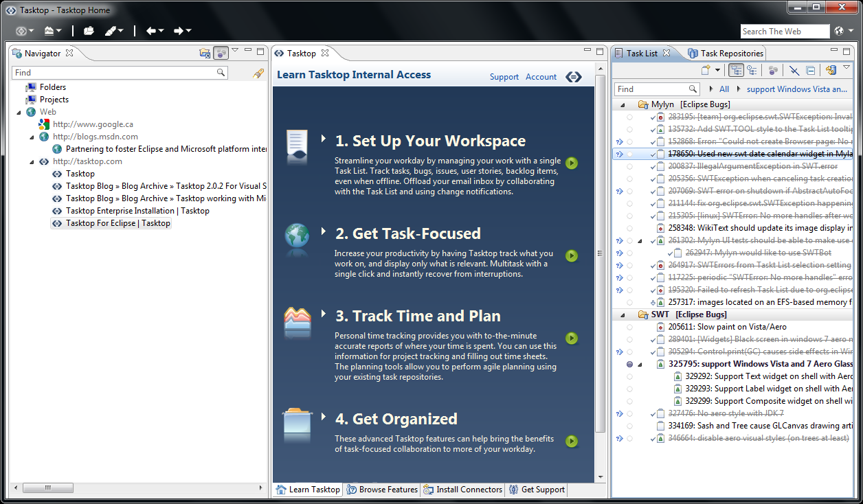Screen dimensions: 863x504
Task: Click the Support link
Action: pyautogui.click(x=504, y=77)
